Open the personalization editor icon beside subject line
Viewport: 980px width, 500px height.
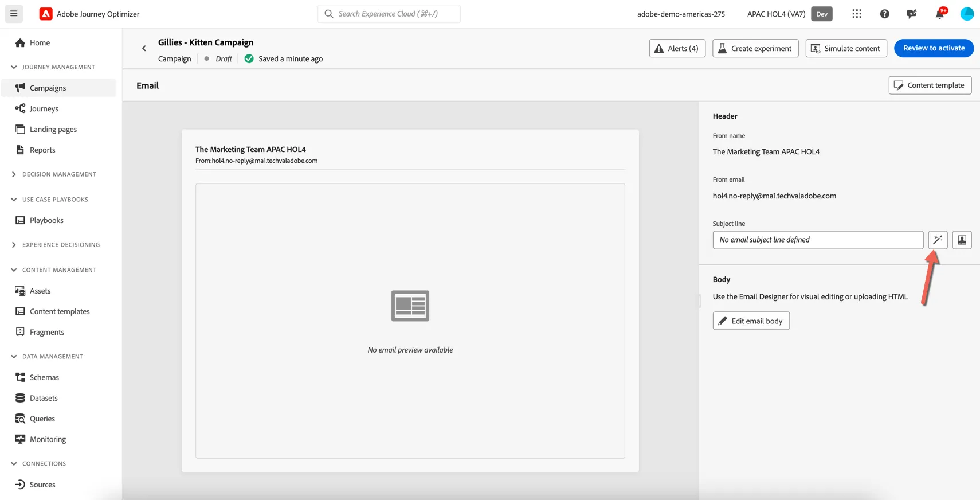962,240
